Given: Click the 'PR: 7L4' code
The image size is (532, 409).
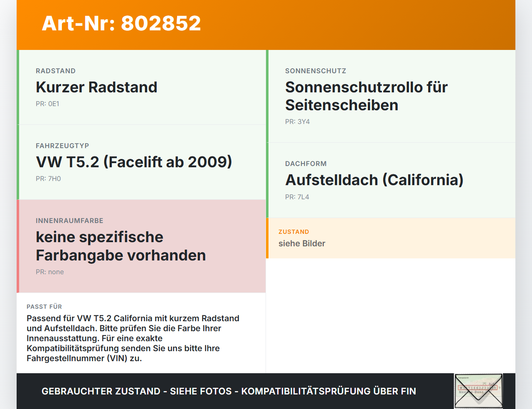Looking at the screenshot, I should pos(297,197).
